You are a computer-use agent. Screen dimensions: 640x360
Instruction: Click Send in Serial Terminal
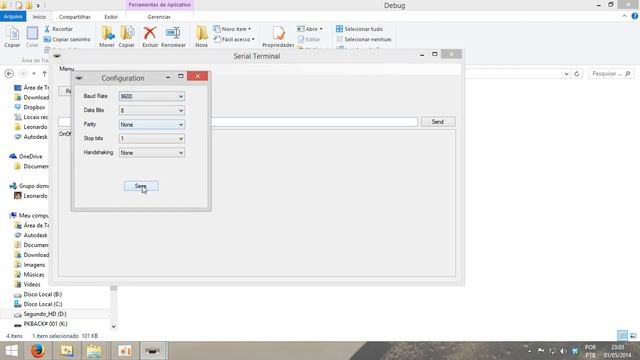pos(438,122)
